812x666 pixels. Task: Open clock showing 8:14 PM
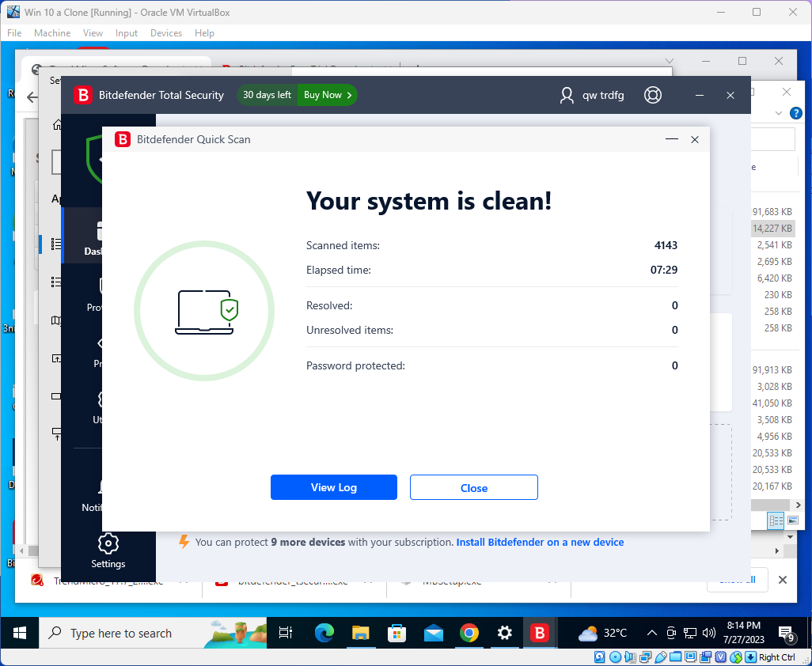(x=744, y=632)
